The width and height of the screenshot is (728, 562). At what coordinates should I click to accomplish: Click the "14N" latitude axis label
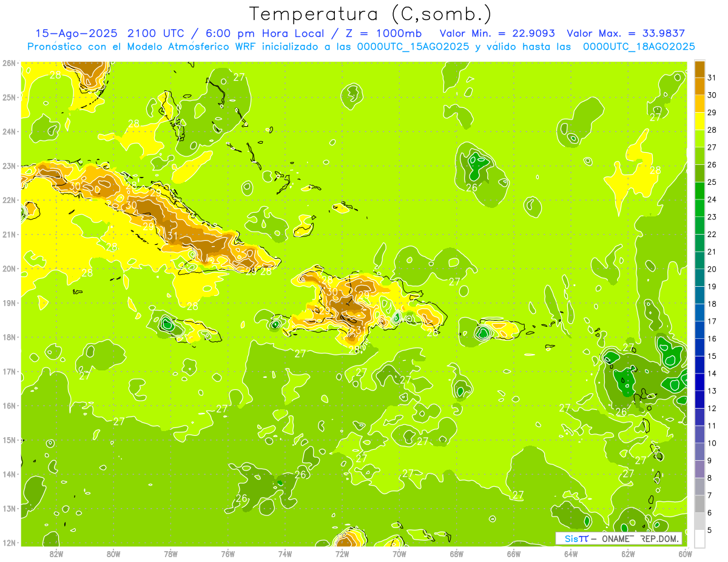pyautogui.click(x=9, y=474)
